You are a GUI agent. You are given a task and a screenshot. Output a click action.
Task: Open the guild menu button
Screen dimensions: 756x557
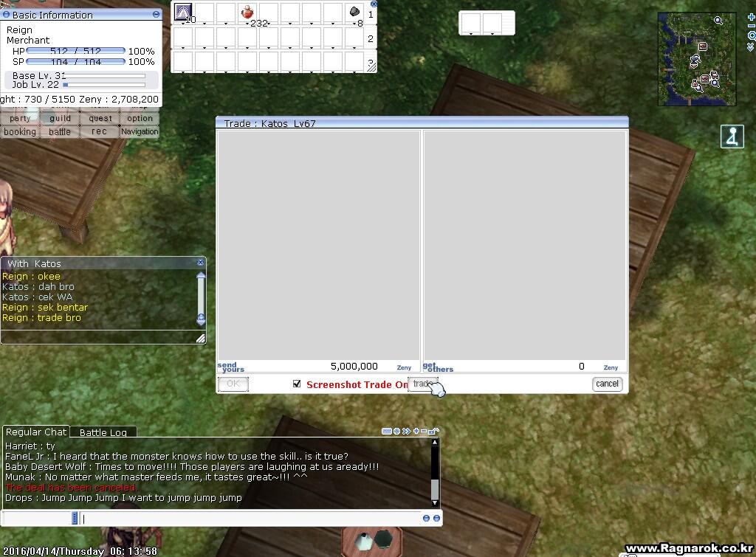[x=60, y=119]
